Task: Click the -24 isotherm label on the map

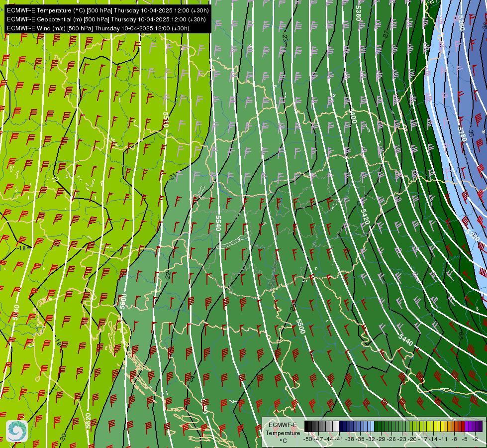Action: click(192, 379)
